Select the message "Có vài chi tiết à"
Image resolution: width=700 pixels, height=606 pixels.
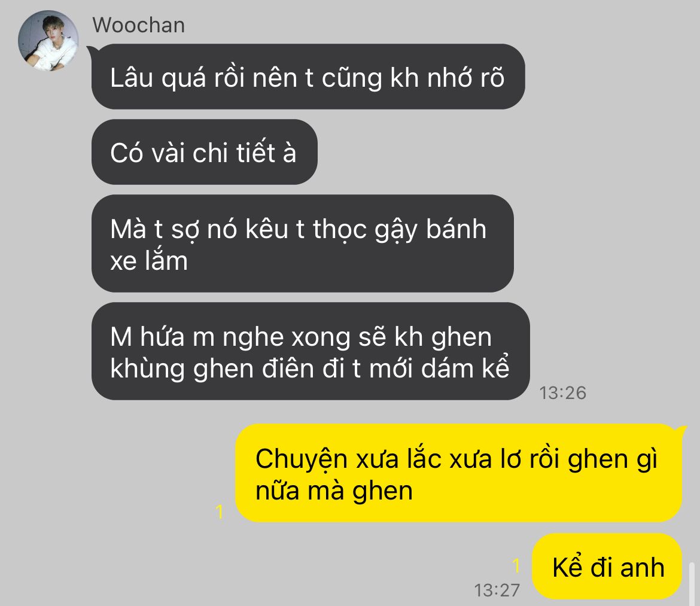(205, 152)
